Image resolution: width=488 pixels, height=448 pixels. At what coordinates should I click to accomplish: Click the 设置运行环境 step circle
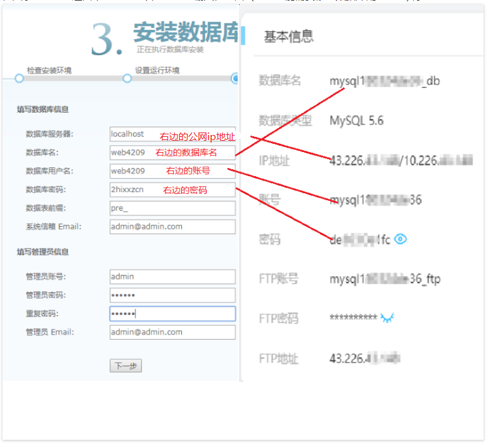[x=127, y=79]
